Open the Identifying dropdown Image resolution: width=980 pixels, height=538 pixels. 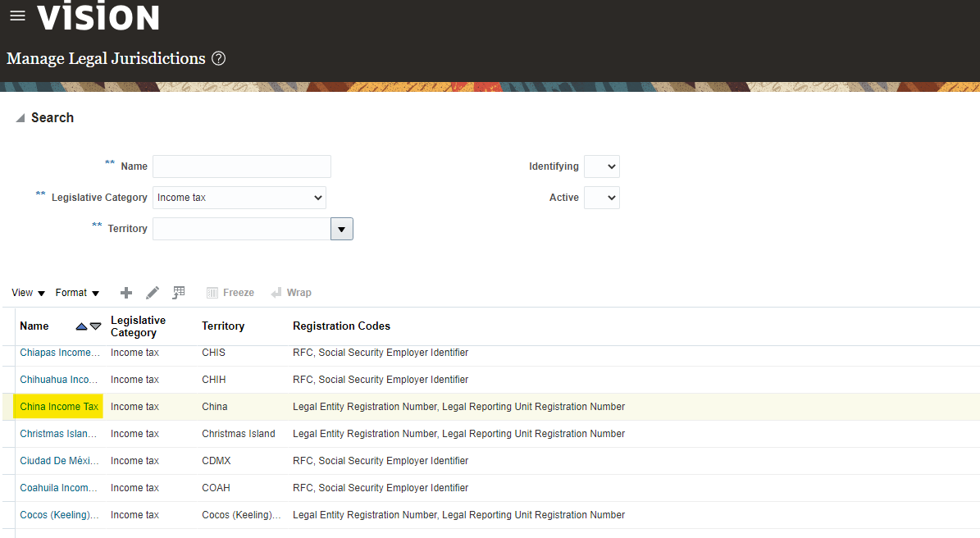click(602, 166)
